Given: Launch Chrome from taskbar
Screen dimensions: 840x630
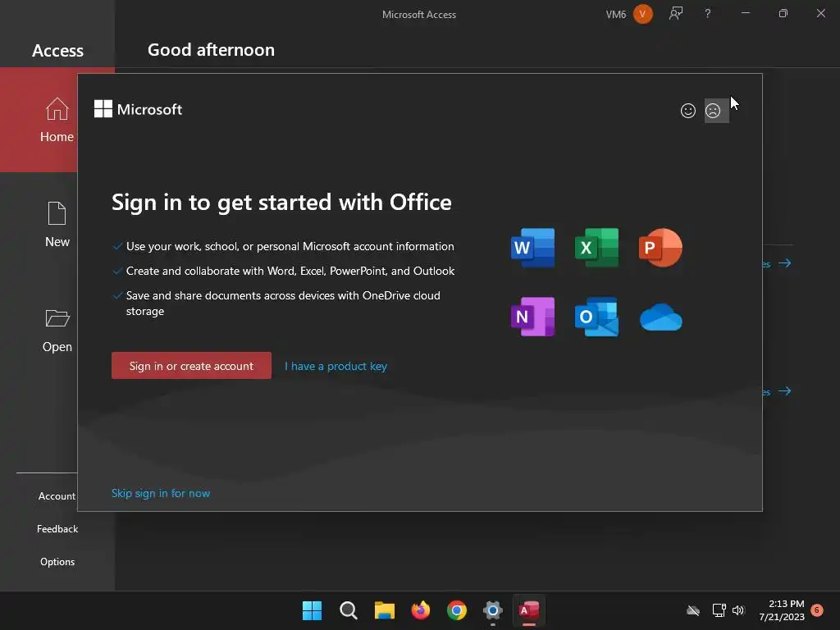Looking at the screenshot, I should (x=456, y=610).
